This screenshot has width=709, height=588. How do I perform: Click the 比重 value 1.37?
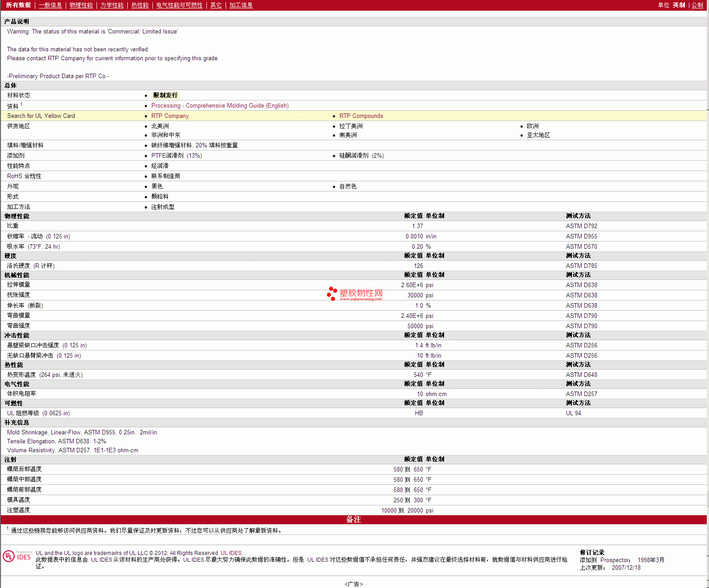point(417,226)
